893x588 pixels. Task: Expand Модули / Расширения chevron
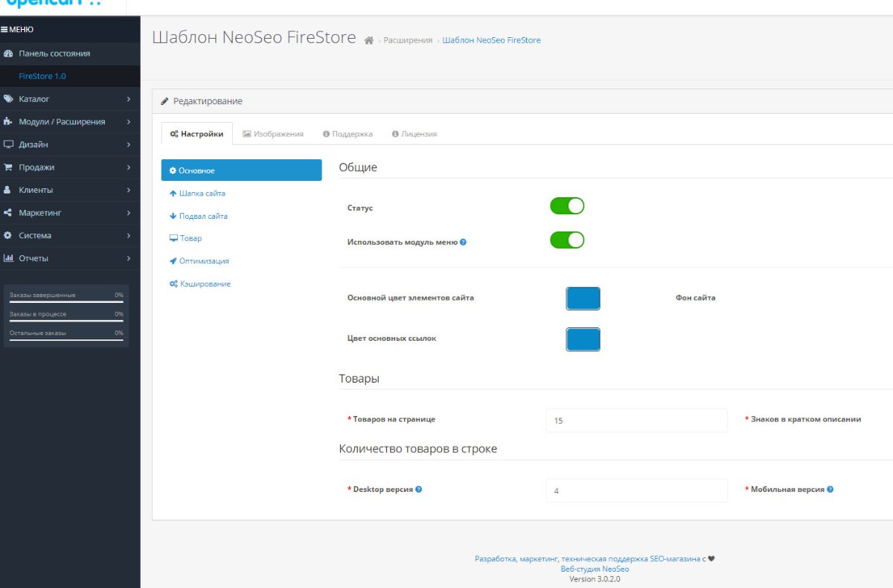tap(128, 121)
